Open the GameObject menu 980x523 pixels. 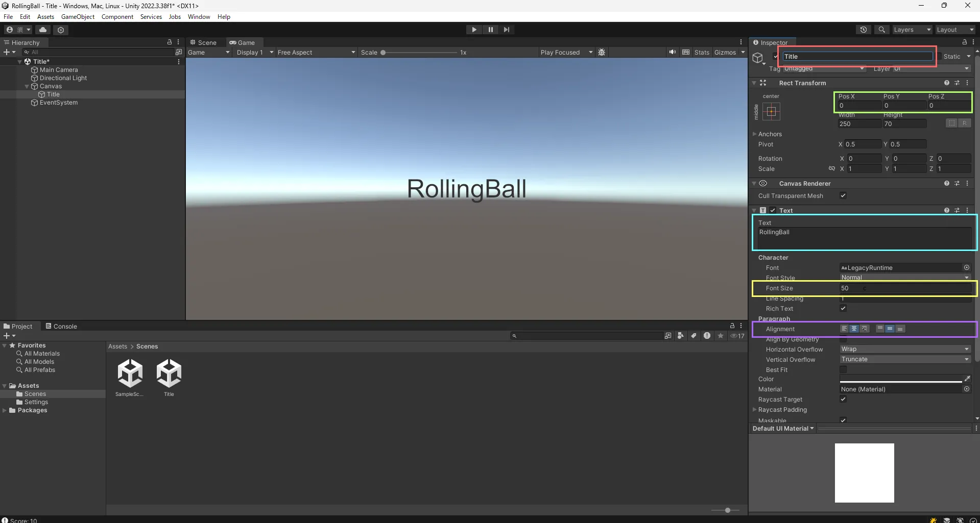(x=78, y=16)
